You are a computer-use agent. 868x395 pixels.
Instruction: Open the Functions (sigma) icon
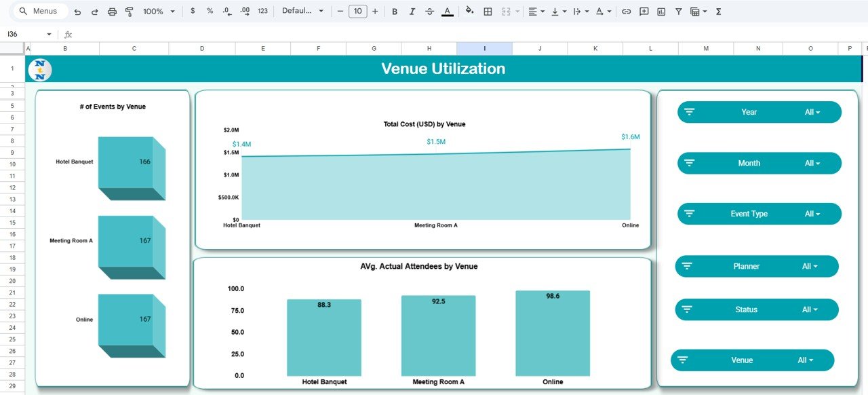click(717, 11)
